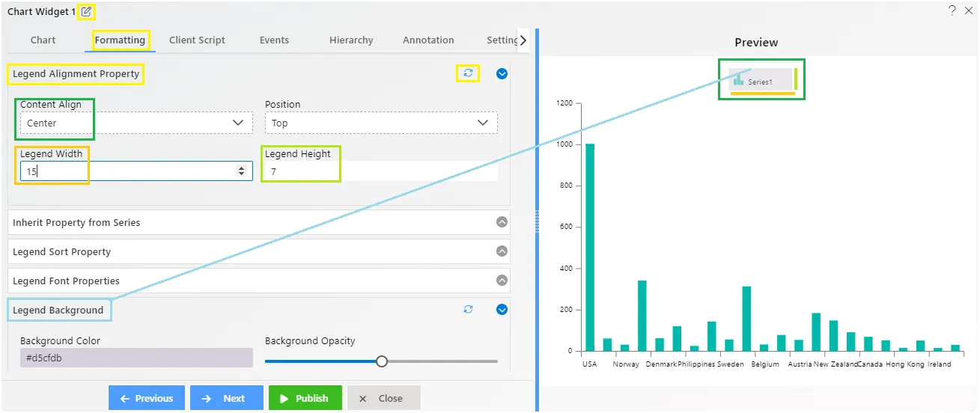Switch to the Formatting tab
The width and height of the screenshot is (980, 413).
pyautogui.click(x=120, y=40)
